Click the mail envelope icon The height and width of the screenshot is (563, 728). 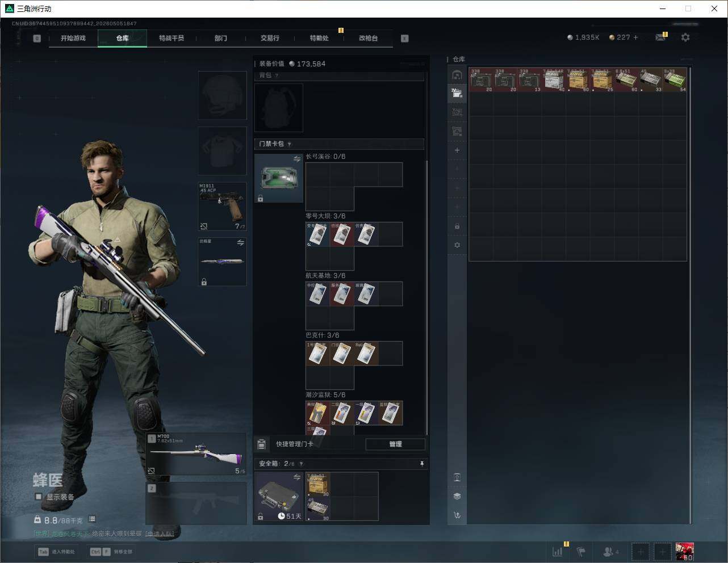[x=660, y=37]
